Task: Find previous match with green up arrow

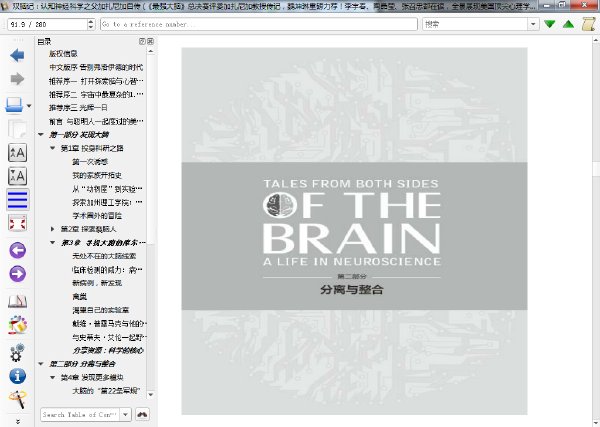Action: 569,24
